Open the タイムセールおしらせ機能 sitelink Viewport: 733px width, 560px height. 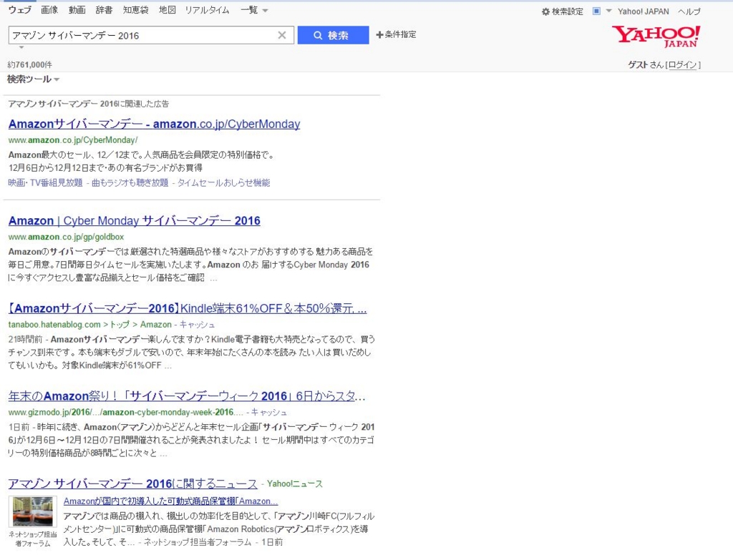(x=223, y=182)
